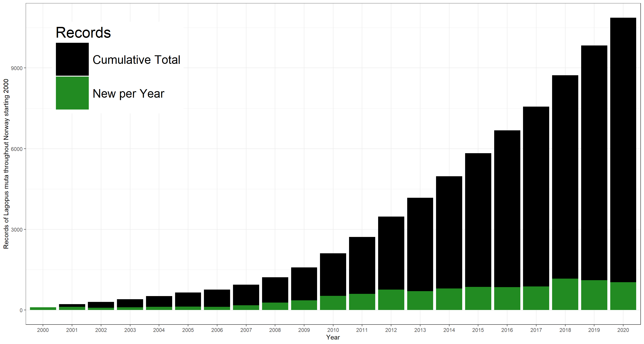
Task: Click the black bar for 2020
Action: 623,150
